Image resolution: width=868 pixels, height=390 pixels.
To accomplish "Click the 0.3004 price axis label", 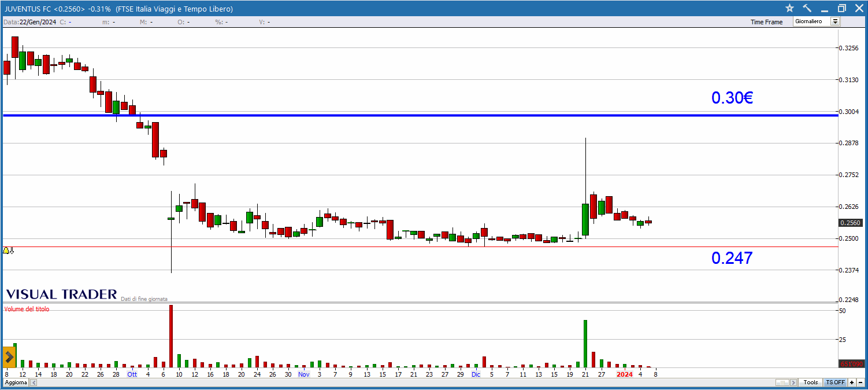I will (x=850, y=112).
